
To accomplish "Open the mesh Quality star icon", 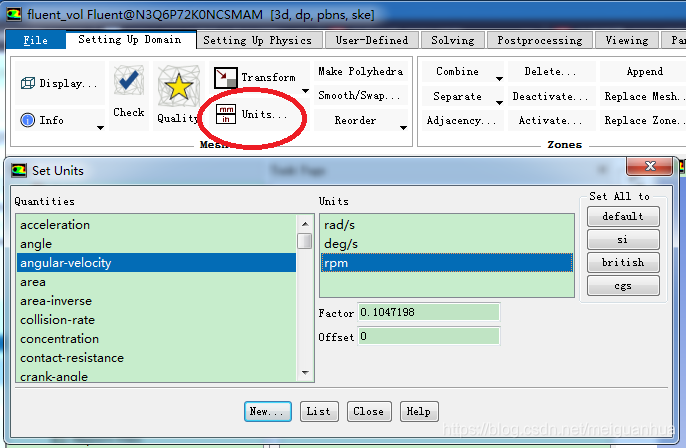I will 178,86.
